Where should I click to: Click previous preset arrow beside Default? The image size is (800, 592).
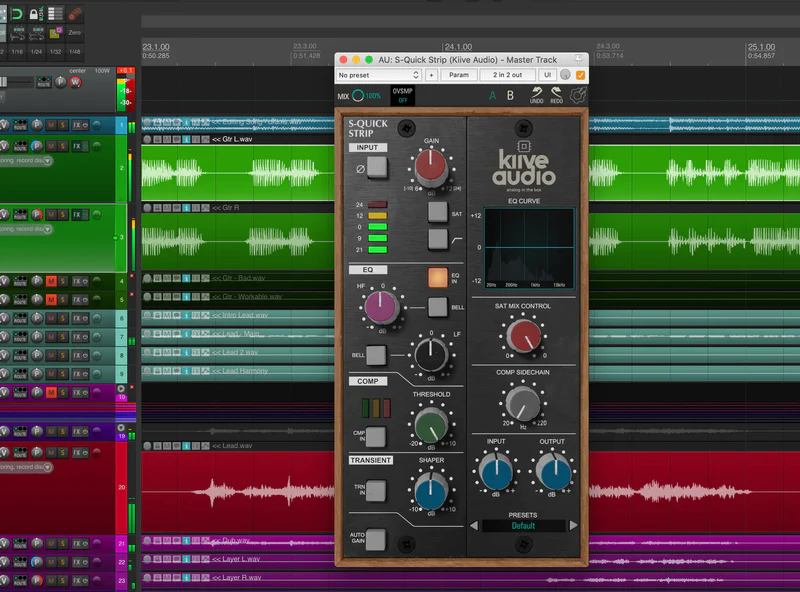pos(474,525)
